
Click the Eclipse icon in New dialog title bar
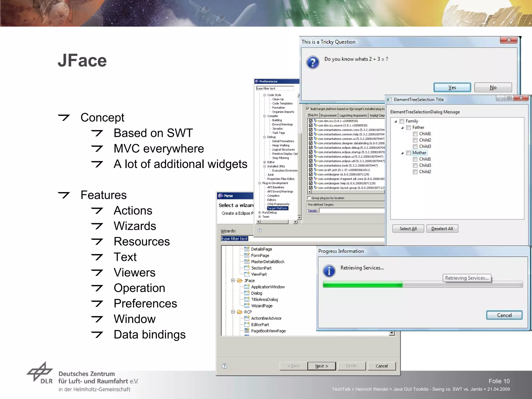[221, 196]
